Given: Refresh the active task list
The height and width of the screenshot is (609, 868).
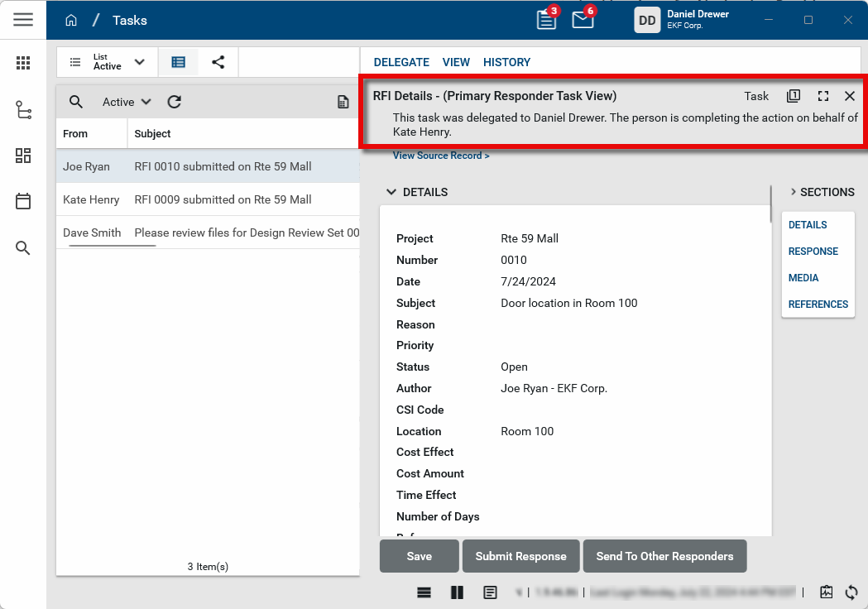Looking at the screenshot, I should pyautogui.click(x=174, y=102).
